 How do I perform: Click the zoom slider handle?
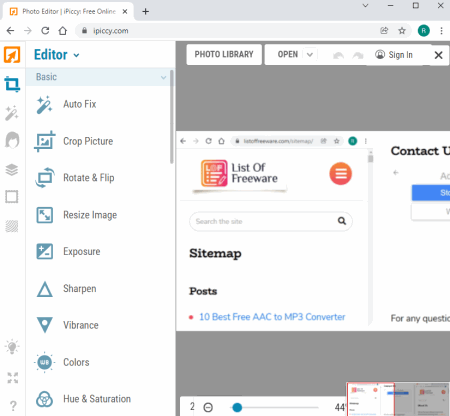coord(237,407)
